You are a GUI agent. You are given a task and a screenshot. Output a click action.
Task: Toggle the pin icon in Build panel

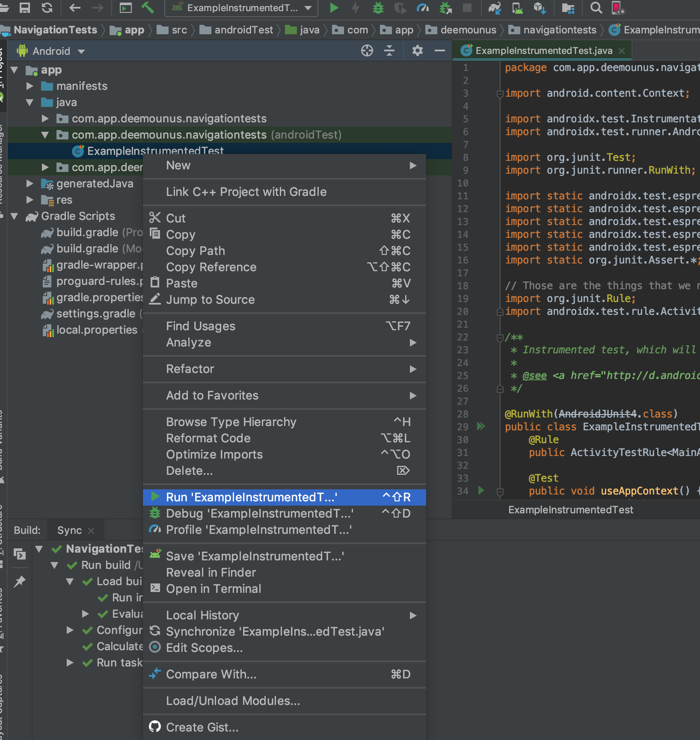(x=20, y=581)
